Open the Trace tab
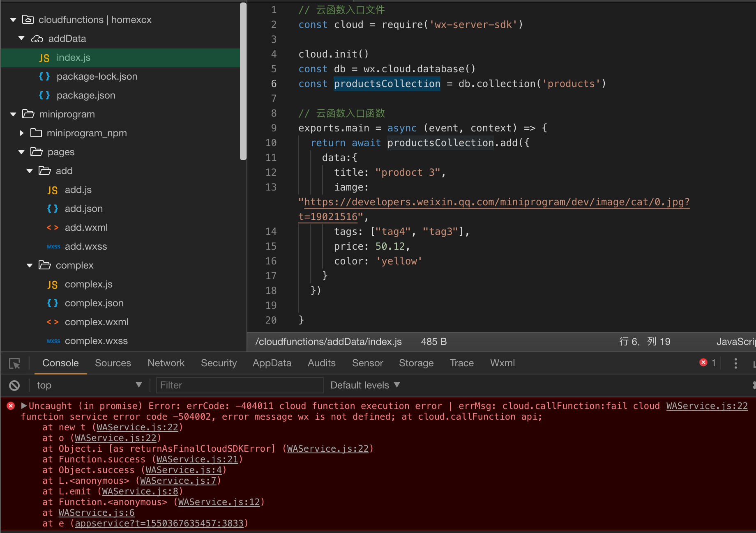Screen dimensions: 756x533 [461, 363]
